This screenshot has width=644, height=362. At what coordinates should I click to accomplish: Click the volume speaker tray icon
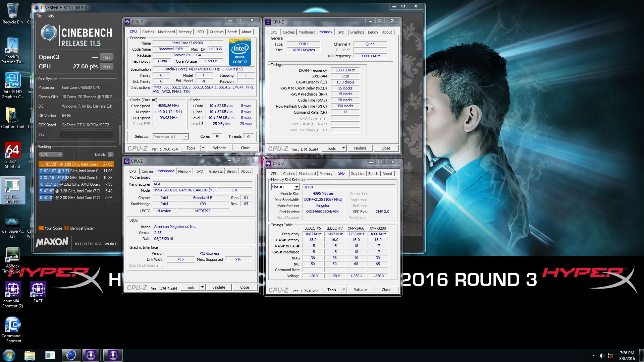pyautogui.click(x=602, y=356)
